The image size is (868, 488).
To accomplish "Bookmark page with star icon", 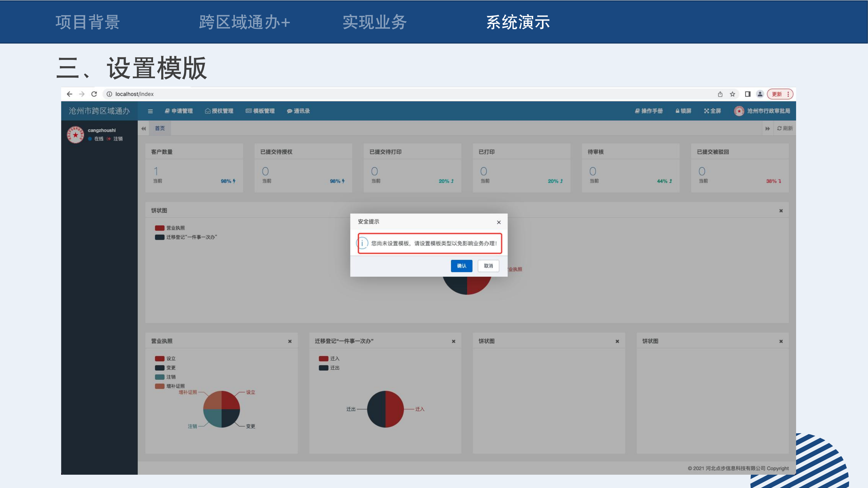I will pos(732,94).
